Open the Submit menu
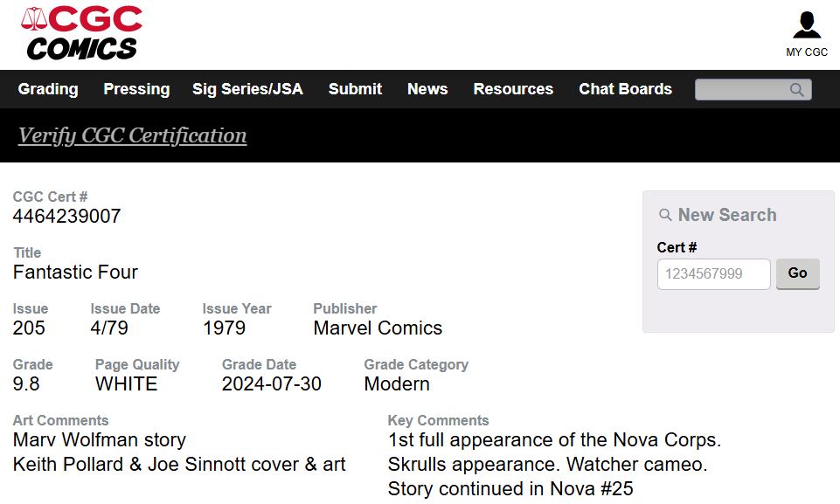 coord(355,89)
